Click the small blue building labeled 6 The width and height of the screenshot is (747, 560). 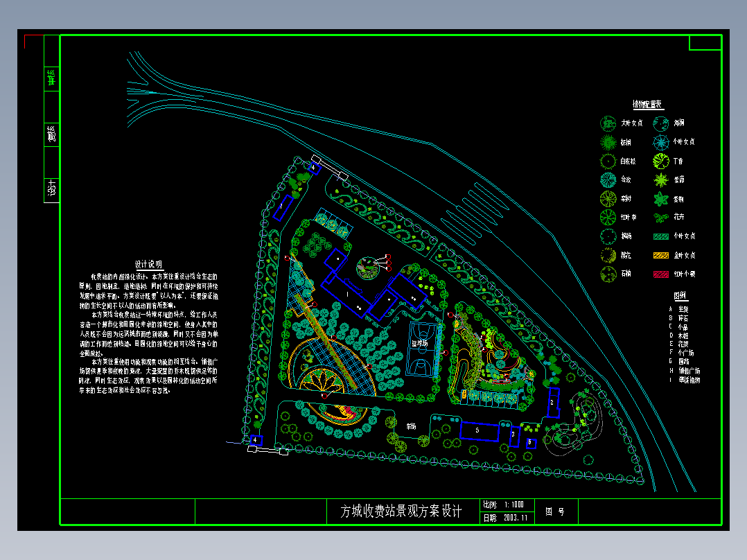click(x=531, y=444)
